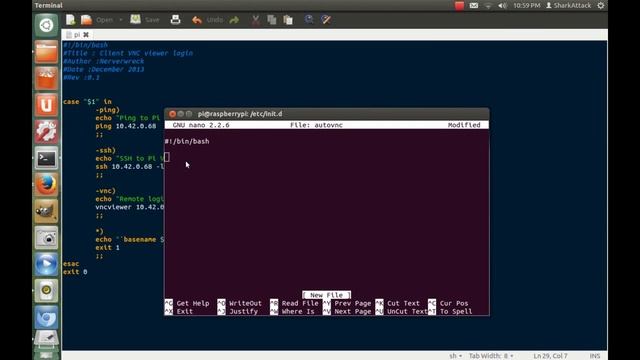
Task: Open Ubuntu Software Center from the dock
Action: pos(46,78)
